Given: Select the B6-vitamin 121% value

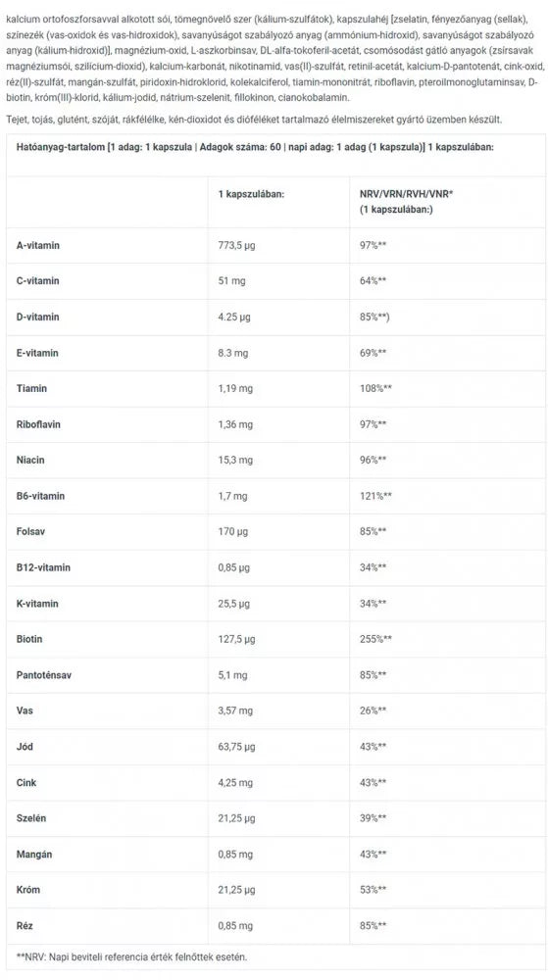Looking at the screenshot, I should [x=375, y=496].
